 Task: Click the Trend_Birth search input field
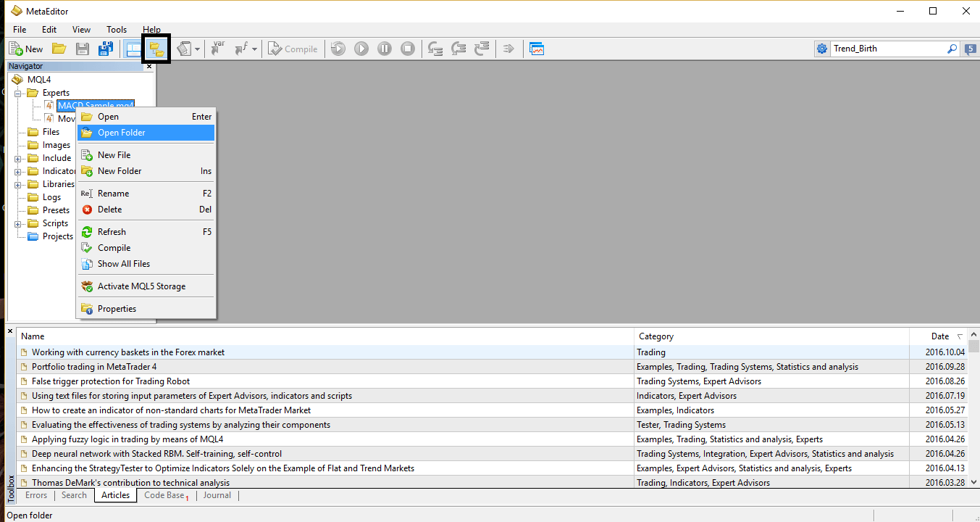[888, 49]
